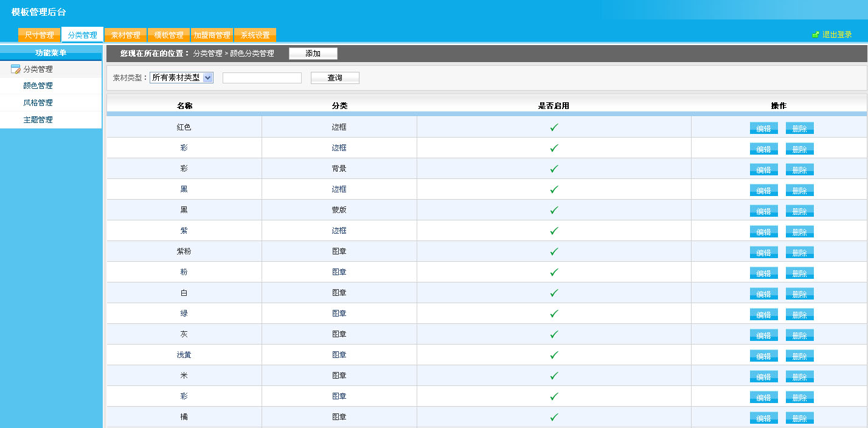
Task: Delete the 粉 图章 entry
Action: tap(800, 273)
